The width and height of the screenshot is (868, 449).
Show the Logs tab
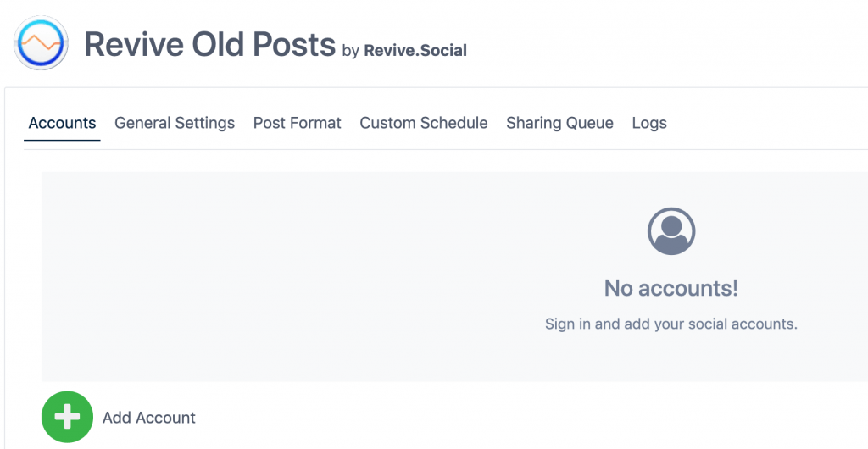point(649,123)
